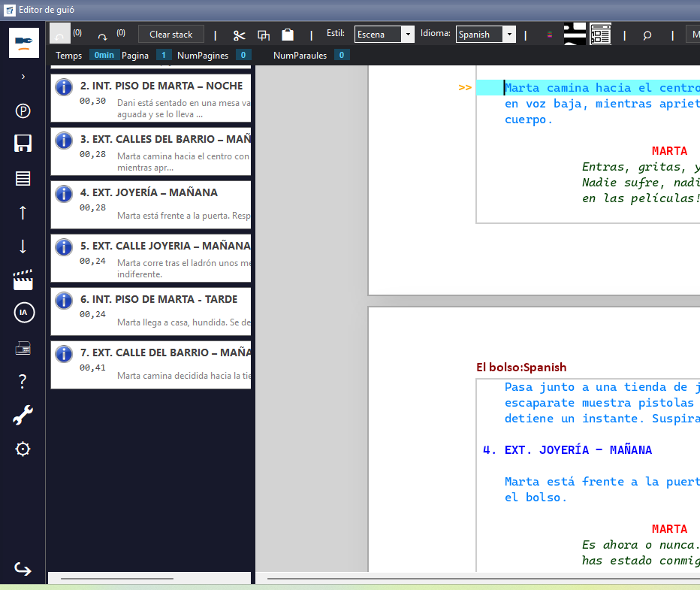Expand the left sidebar with the chevron

point(23,77)
